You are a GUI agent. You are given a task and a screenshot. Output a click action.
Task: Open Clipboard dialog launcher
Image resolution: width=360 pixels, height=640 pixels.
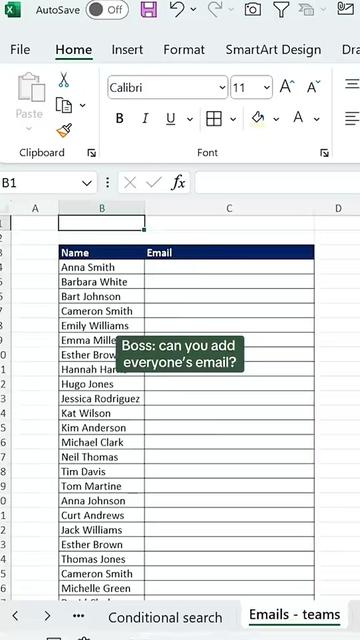[x=92, y=153]
